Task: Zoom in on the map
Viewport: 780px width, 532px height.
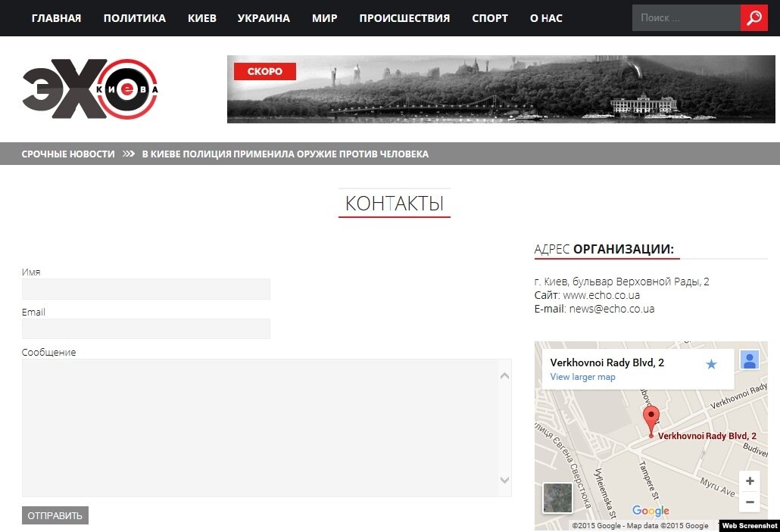Action: (x=749, y=481)
